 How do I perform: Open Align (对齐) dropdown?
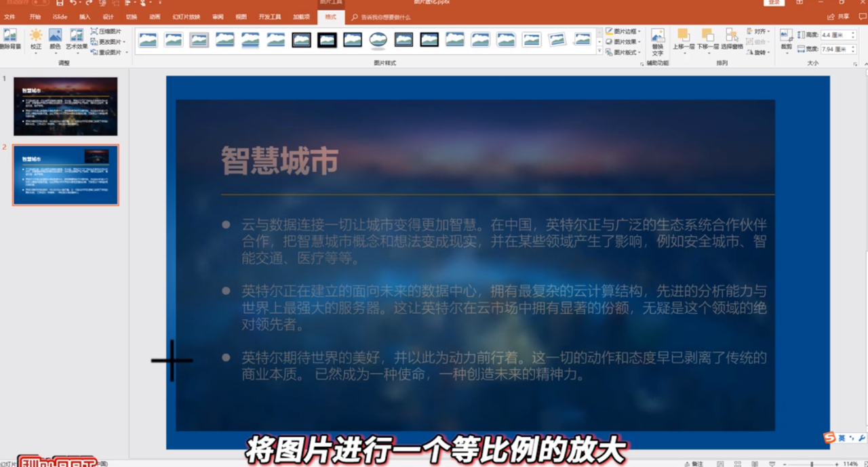click(759, 31)
